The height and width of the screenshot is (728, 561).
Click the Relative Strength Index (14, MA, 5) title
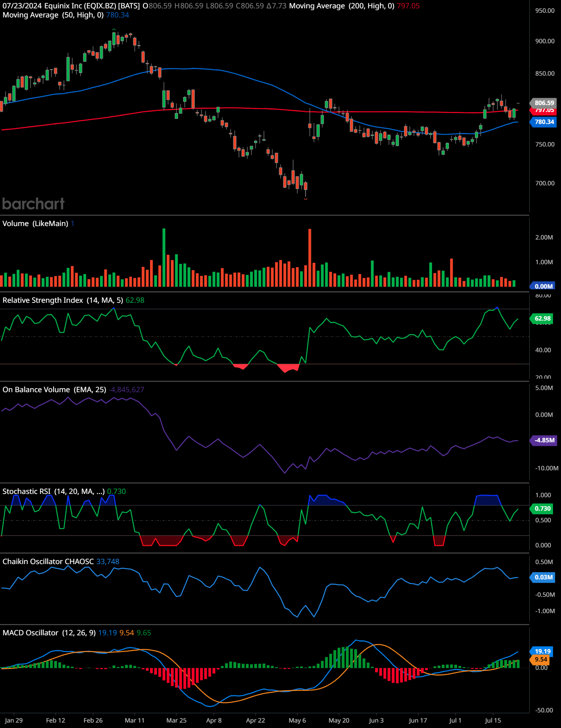(62, 300)
